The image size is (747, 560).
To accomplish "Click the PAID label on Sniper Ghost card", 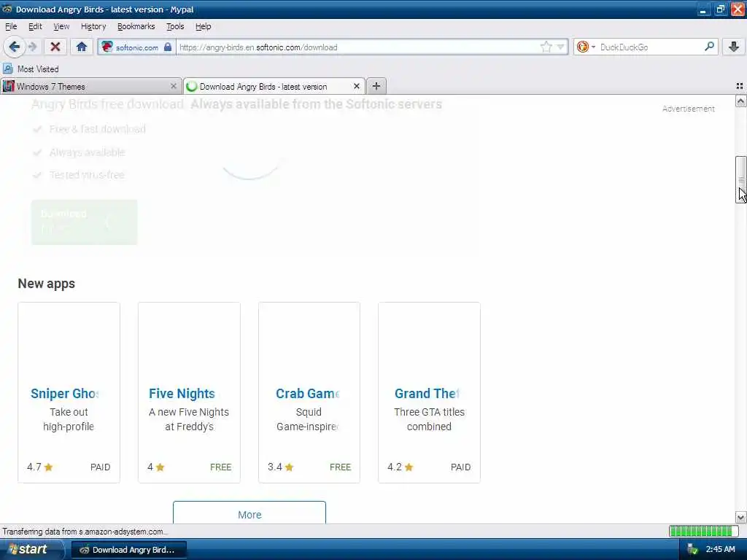I will [x=100, y=467].
